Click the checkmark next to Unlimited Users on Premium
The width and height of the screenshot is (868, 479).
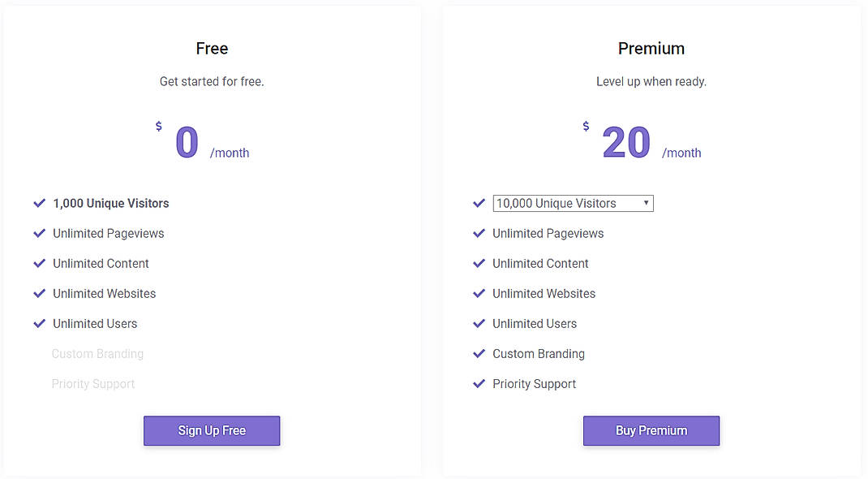click(479, 323)
